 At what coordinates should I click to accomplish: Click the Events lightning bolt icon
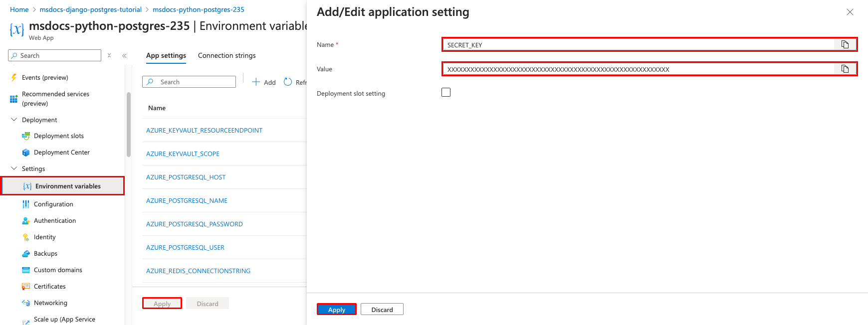14,78
